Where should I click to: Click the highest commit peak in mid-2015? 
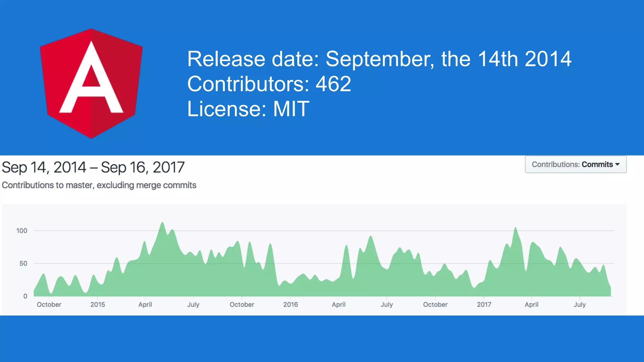pos(162,224)
